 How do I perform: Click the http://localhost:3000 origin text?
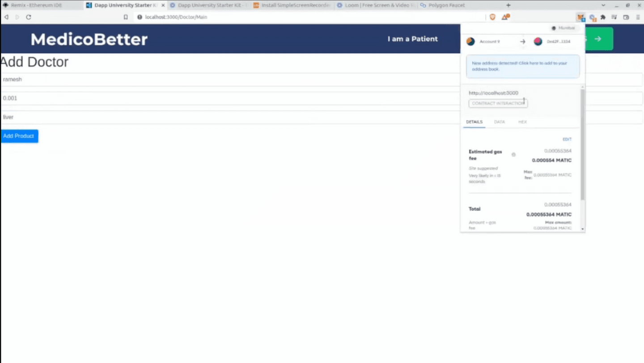(x=493, y=93)
